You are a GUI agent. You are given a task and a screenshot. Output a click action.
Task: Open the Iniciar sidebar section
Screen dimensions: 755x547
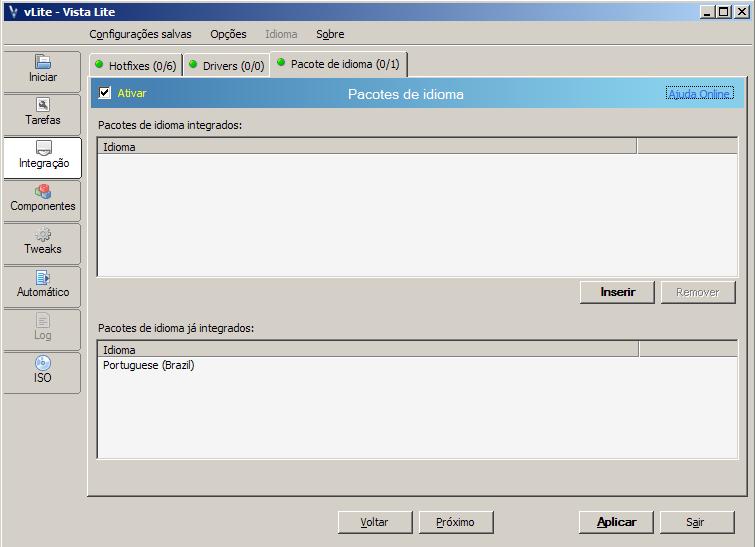[x=42, y=71]
